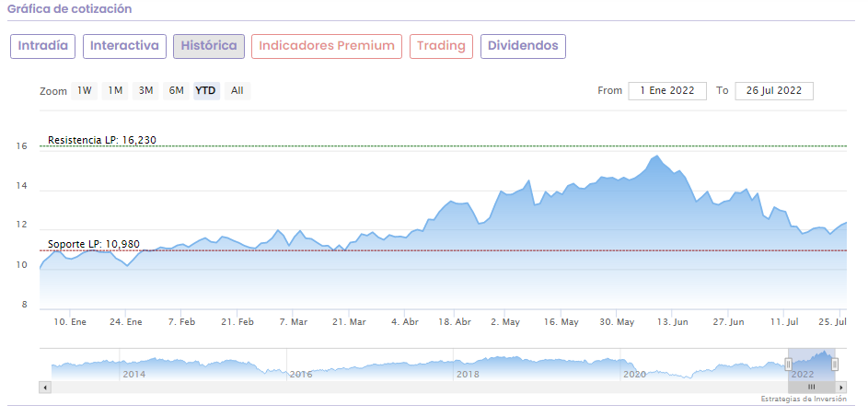Viewport: 868px width, 417px height.
Task: Open the Interactiva chart tab
Action: [124, 46]
